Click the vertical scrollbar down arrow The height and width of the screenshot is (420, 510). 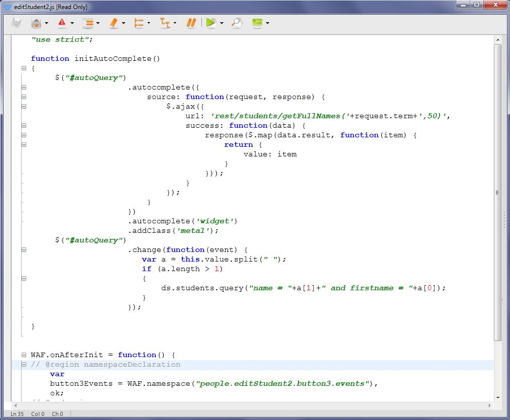pyautogui.click(x=497, y=397)
